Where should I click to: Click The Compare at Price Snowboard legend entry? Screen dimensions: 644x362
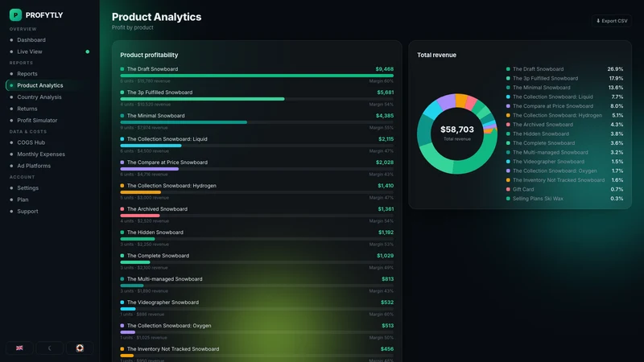pos(565,106)
